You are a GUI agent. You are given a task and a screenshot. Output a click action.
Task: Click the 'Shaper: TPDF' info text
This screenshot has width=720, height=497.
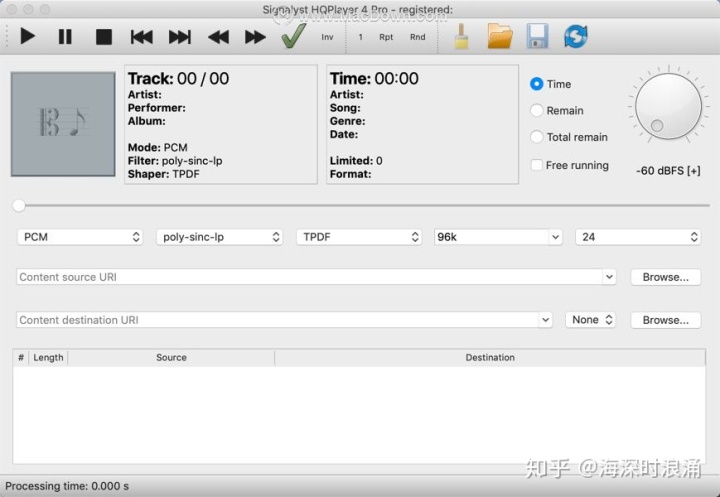tap(163, 174)
